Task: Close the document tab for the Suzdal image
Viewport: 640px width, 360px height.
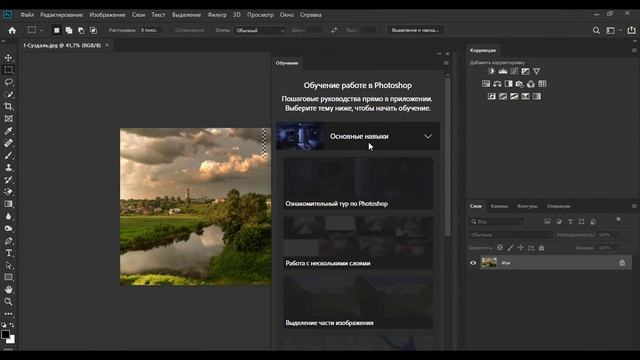Action: [x=107, y=45]
